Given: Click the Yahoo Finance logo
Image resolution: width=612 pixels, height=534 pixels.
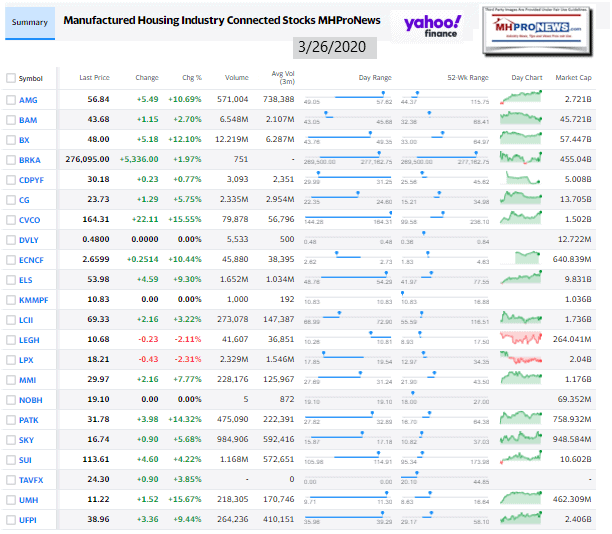Looking at the screenshot, I should tap(433, 28).
